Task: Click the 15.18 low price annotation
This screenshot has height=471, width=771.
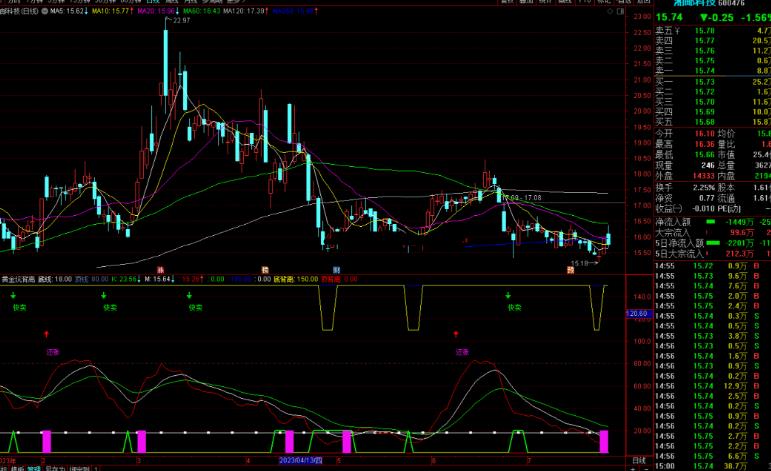Action: (x=579, y=263)
